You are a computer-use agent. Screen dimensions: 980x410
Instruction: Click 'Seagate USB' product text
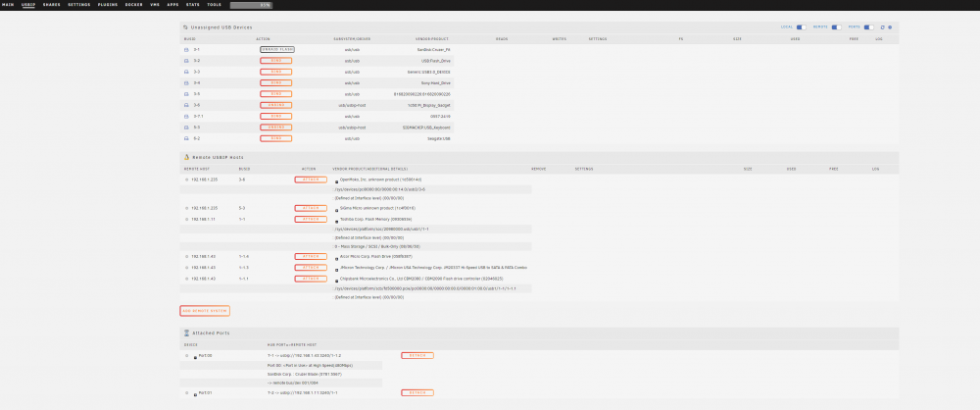[x=439, y=138]
